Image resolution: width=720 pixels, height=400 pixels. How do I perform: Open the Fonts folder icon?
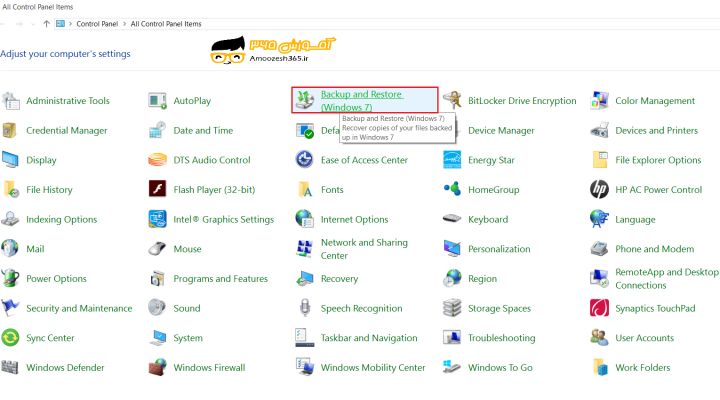point(305,189)
